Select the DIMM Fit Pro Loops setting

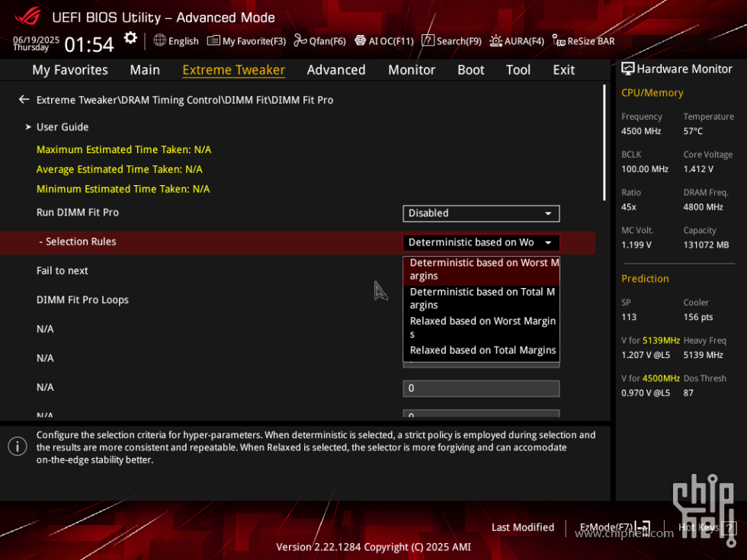click(x=82, y=300)
